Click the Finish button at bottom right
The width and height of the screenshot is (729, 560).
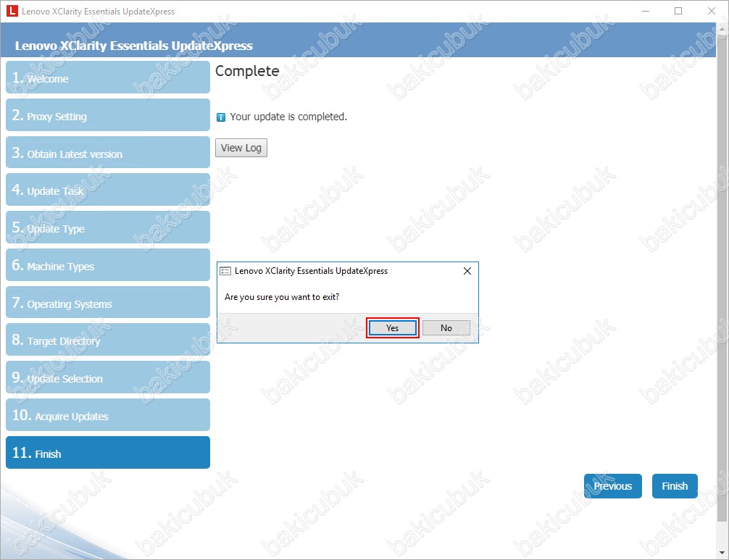click(x=675, y=486)
